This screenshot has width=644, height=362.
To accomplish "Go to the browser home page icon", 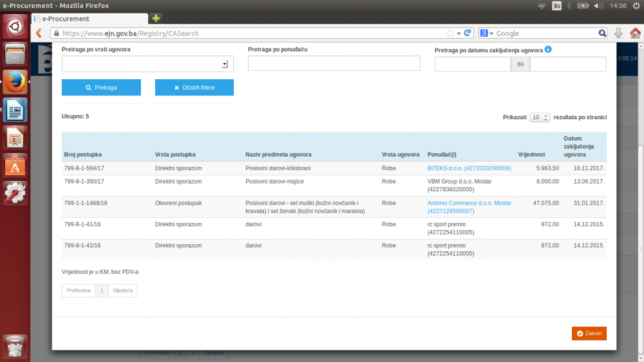I will coord(635,33).
